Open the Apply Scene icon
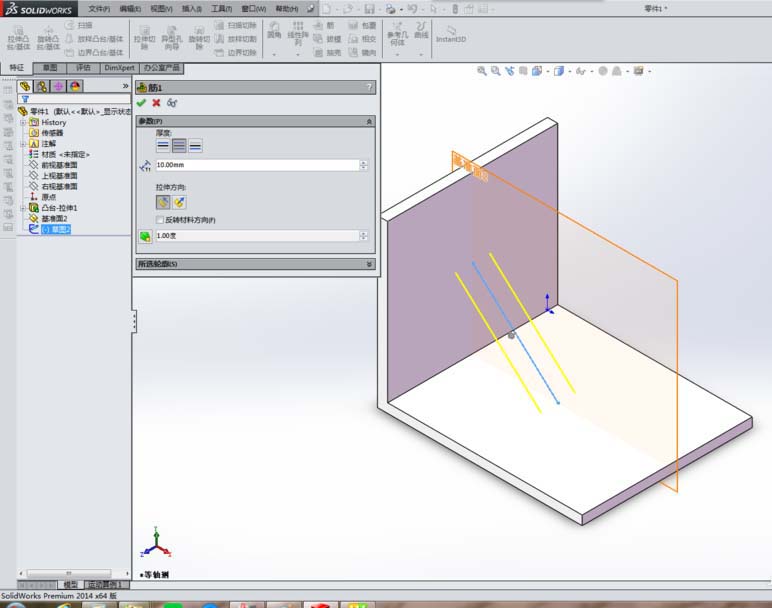 [616, 71]
